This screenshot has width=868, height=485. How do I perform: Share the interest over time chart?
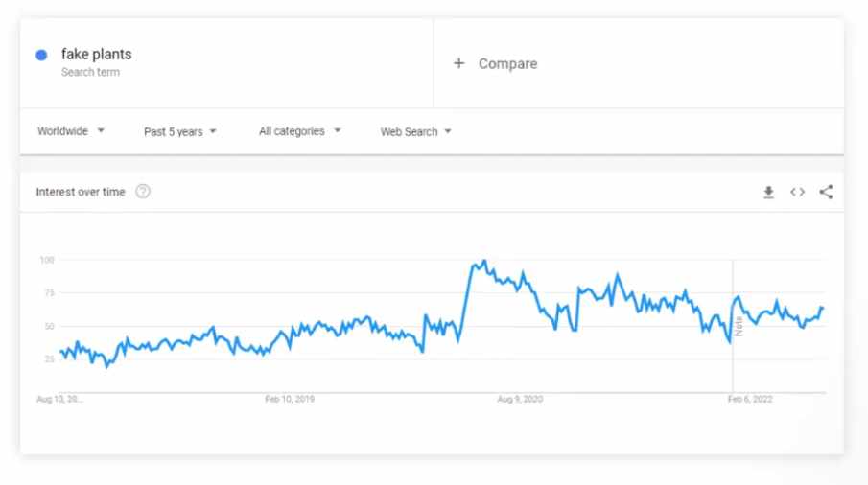(x=826, y=192)
